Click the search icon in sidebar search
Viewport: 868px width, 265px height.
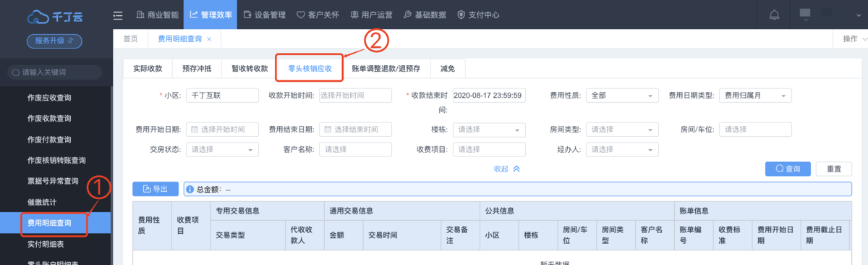click(x=15, y=72)
